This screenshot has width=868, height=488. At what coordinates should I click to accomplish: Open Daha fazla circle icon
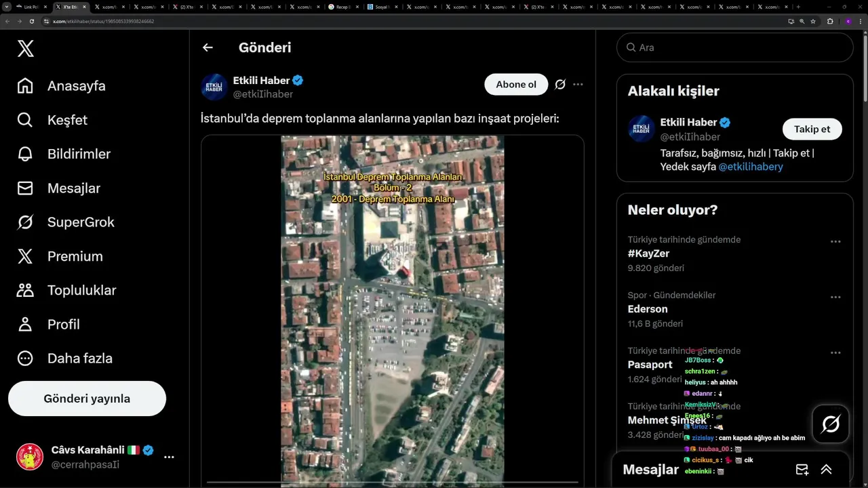(25, 358)
